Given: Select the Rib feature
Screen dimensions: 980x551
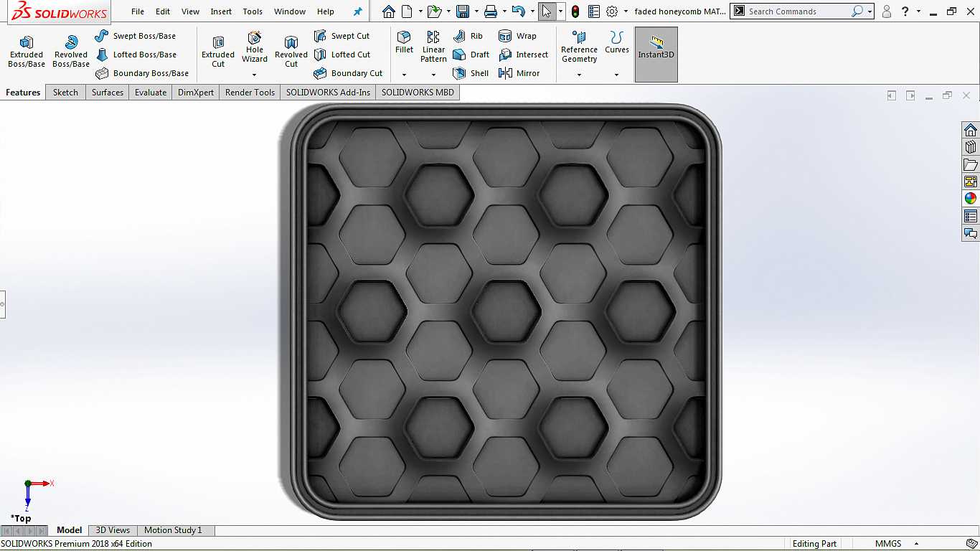Looking at the screenshot, I should click(x=468, y=36).
